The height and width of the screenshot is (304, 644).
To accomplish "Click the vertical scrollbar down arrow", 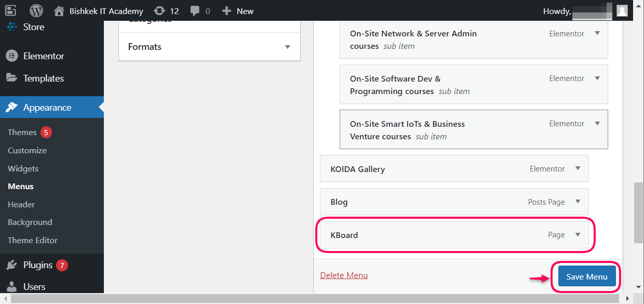I will coord(639,287).
